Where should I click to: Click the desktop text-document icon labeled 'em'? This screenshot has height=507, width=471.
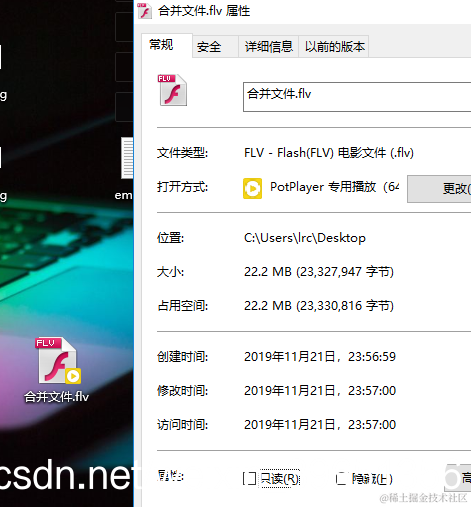click(x=127, y=158)
